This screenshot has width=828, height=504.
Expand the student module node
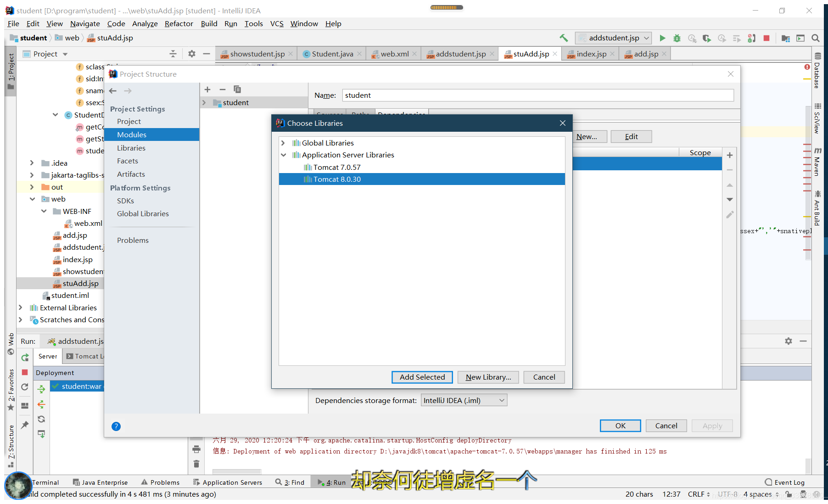pyautogui.click(x=204, y=103)
